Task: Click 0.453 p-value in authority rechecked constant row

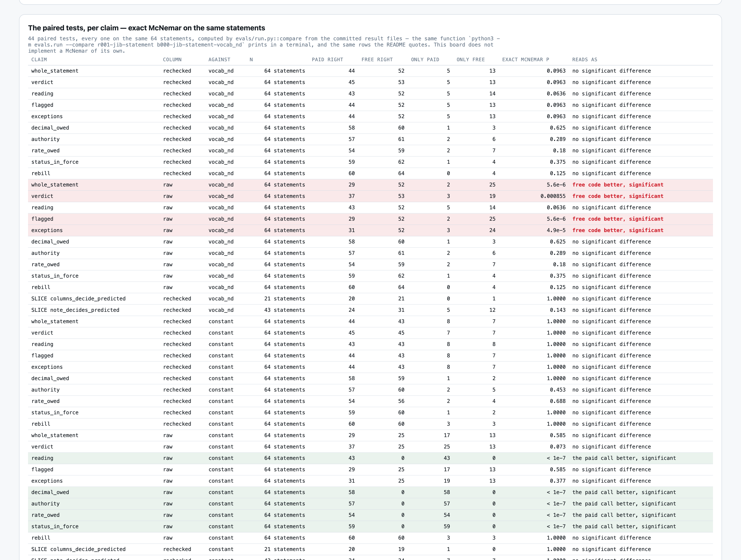Action: pos(557,390)
